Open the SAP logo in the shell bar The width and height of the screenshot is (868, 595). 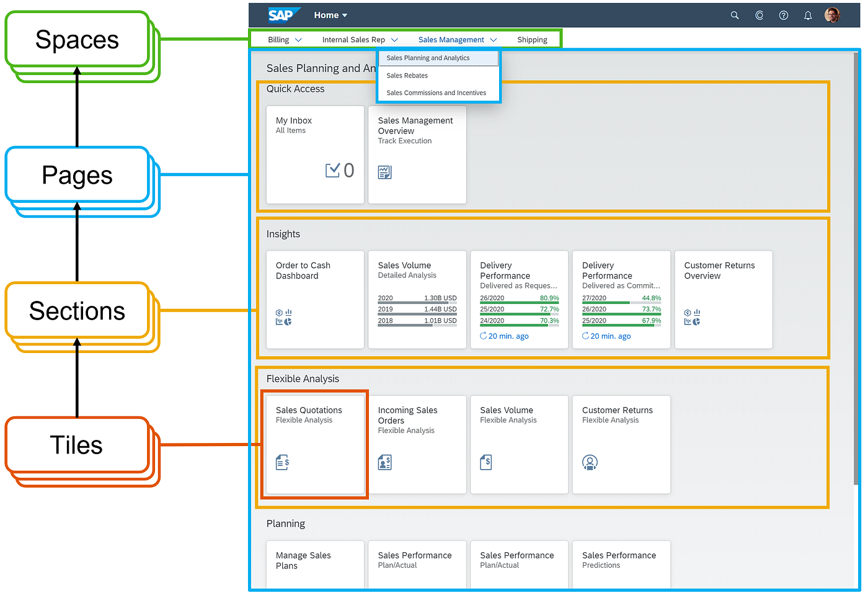284,15
